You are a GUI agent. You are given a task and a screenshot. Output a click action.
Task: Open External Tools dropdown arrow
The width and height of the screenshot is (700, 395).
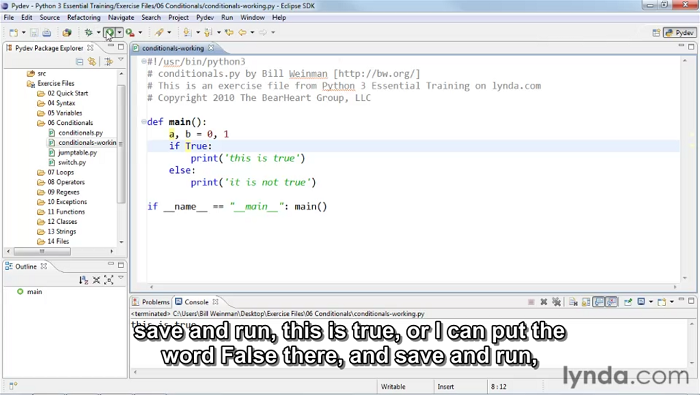[140, 33]
